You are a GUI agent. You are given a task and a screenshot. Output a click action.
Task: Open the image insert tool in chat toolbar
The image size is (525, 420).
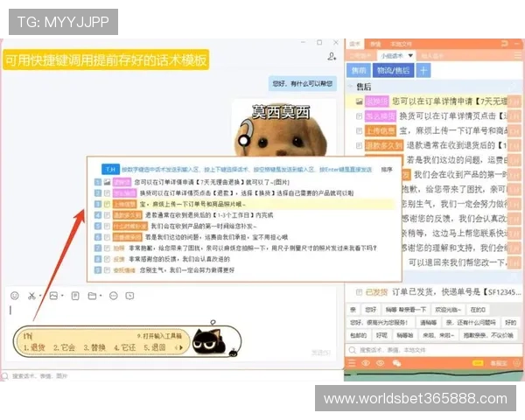click(53, 296)
